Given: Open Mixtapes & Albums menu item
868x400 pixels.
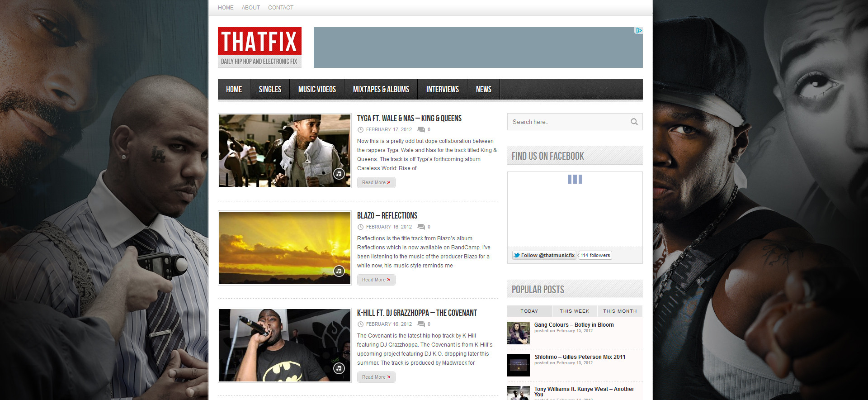Looking at the screenshot, I should (381, 90).
